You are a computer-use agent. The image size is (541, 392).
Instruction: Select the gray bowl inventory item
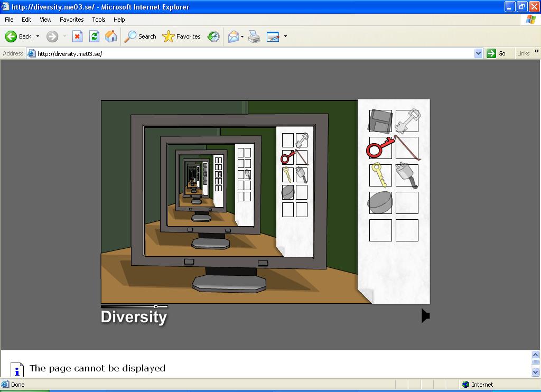click(380, 202)
